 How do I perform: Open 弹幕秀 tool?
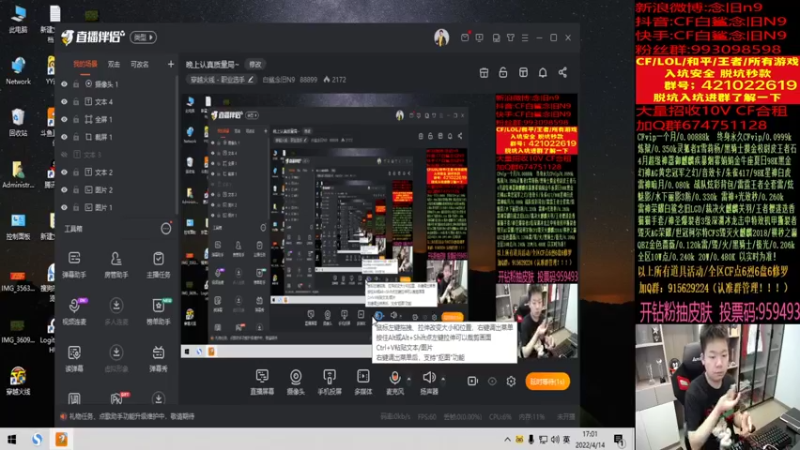[x=158, y=358]
